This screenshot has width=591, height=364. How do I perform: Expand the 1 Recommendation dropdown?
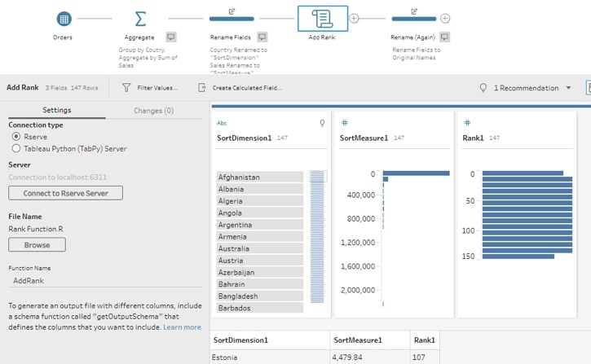click(568, 88)
